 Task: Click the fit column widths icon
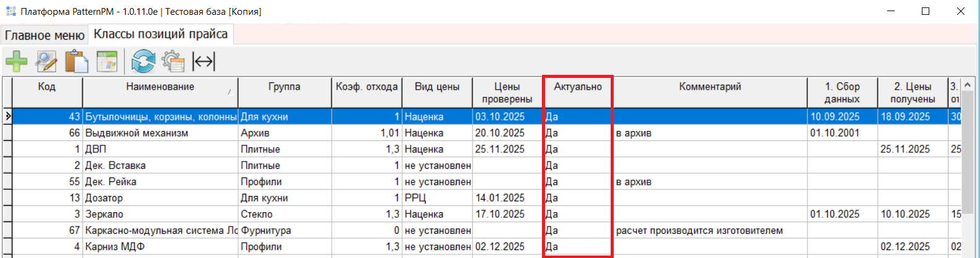(x=204, y=61)
